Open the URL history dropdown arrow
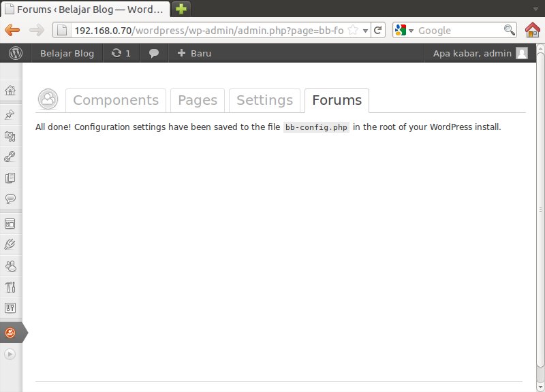Screen dimensions: 545x392 366,31
